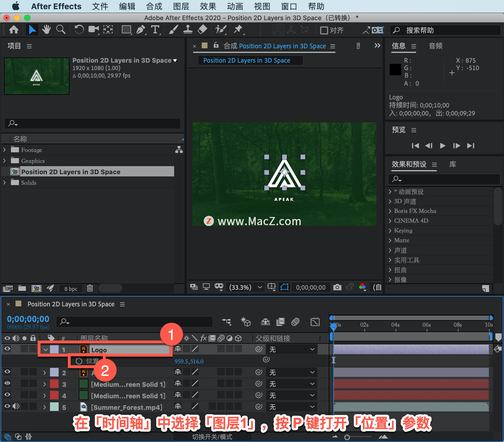Hide layer 3 Medium Green Solid eye toggle
Viewport: 504px width, 442px height.
7,383
